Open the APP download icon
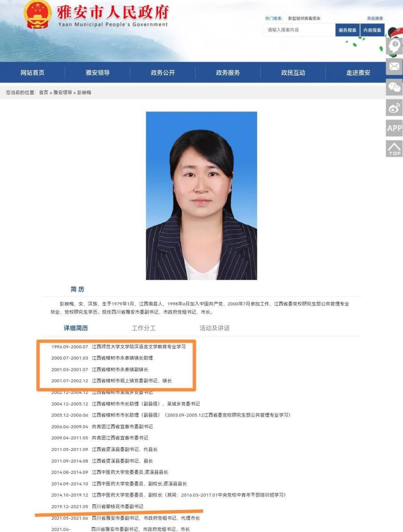 [394, 128]
